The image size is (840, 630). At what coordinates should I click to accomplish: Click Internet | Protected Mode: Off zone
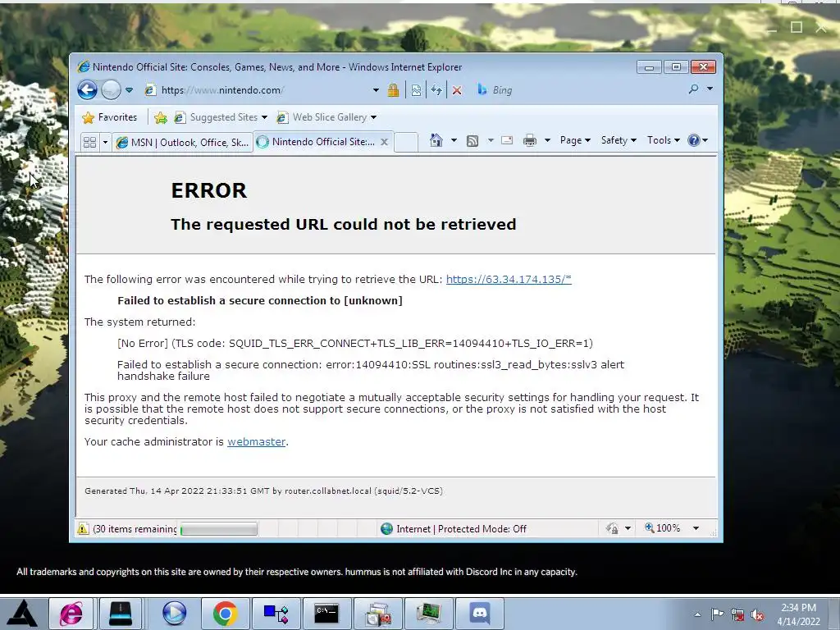click(453, 529)
